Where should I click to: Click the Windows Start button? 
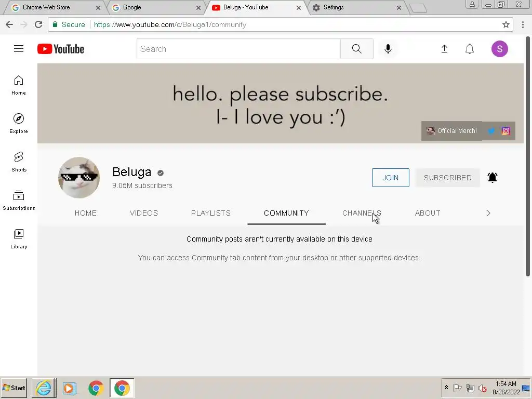14,388
